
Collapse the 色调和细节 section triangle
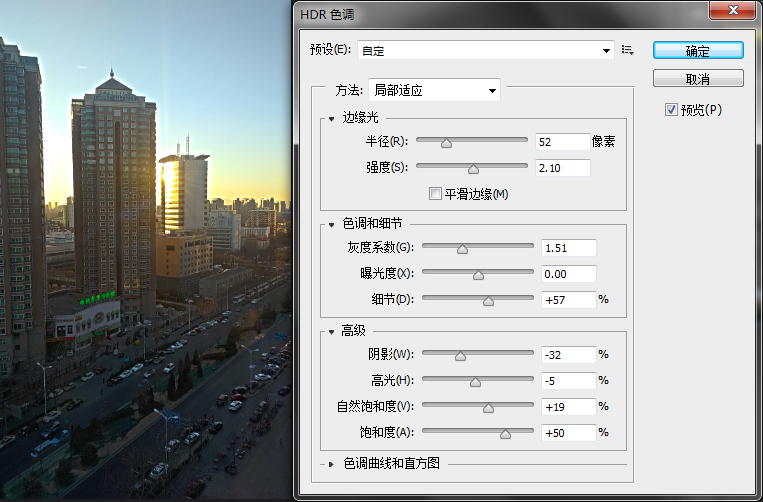331,225
